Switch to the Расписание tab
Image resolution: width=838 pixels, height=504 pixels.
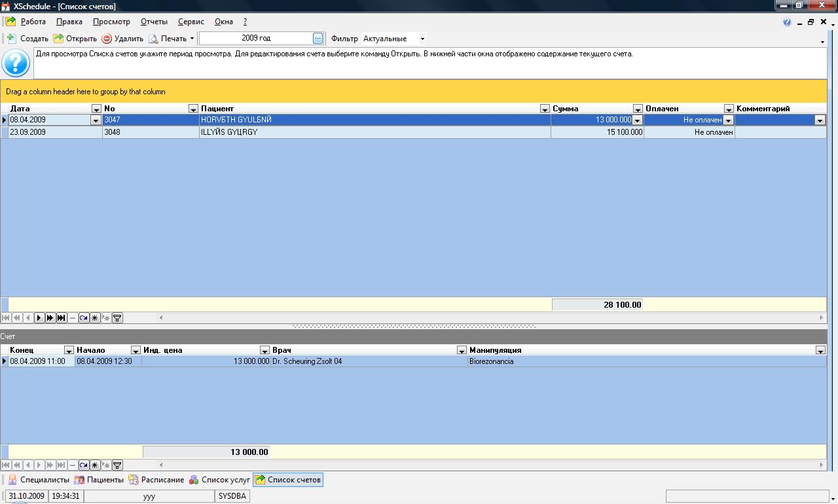[x=156, y=480]
